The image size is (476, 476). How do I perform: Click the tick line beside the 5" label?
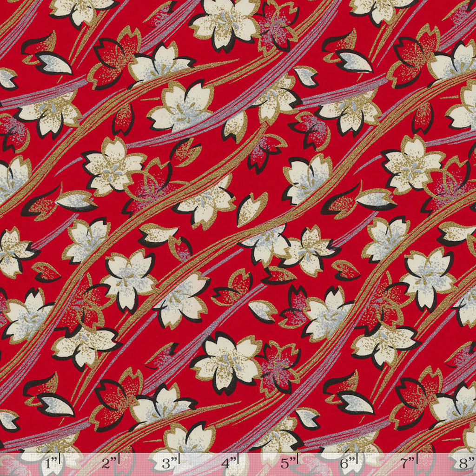[x=298, y=460]
